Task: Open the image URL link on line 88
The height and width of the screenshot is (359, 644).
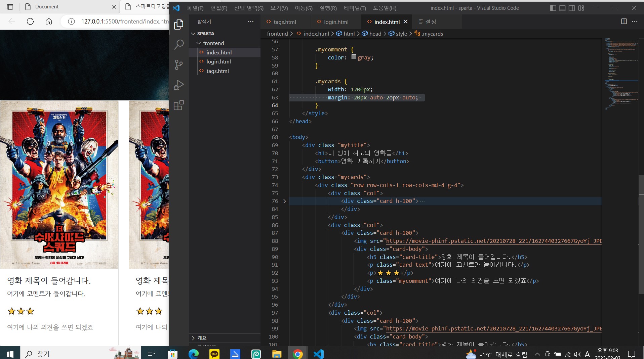Action: (494, 241)
